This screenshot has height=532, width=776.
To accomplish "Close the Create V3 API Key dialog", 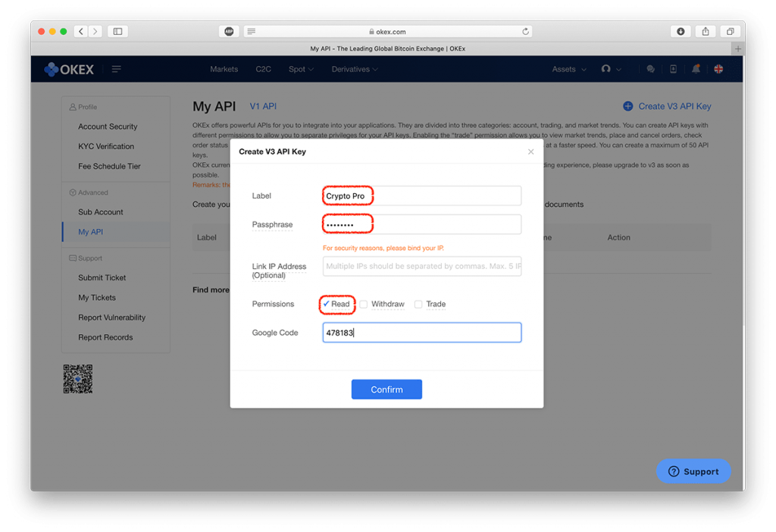I will click(x=530, y=152).
